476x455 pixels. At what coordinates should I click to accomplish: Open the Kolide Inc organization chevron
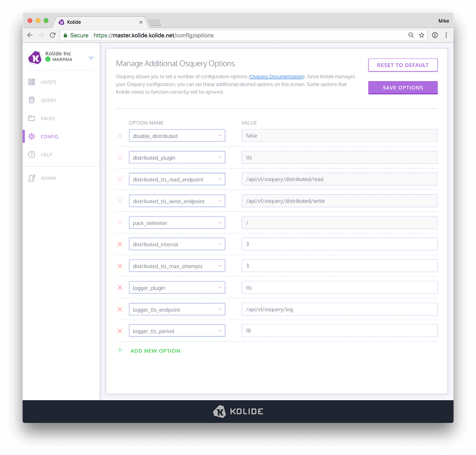tap(91, 58)
